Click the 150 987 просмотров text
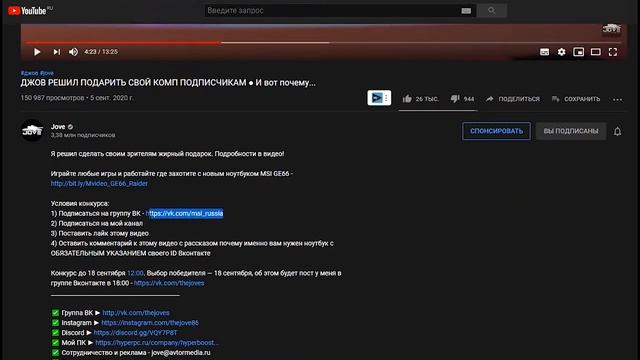Screen dimensions: 640x360 pos(53,98)
